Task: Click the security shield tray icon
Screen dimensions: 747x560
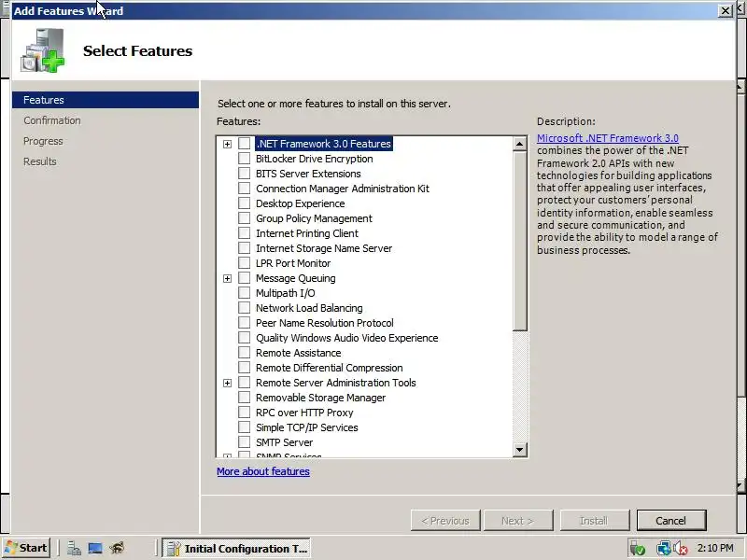Action: point(637,549)
